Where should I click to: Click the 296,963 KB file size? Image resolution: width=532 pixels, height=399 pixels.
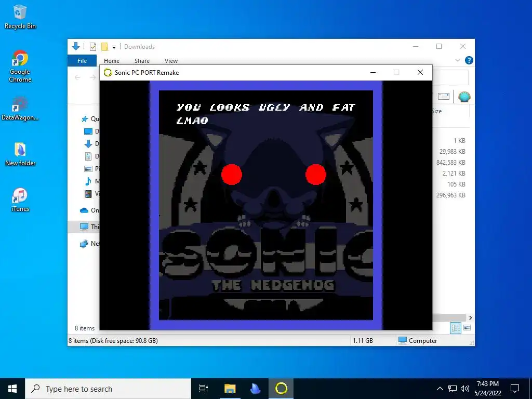(x=450, y=195)
